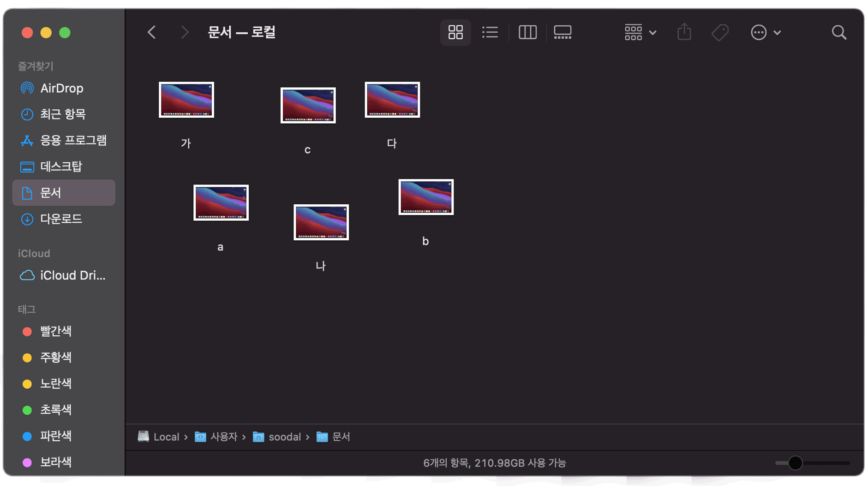This screenshot has width=868, height=486.
Task: Click the status text 6개의 항목
Action: [447, 463]
